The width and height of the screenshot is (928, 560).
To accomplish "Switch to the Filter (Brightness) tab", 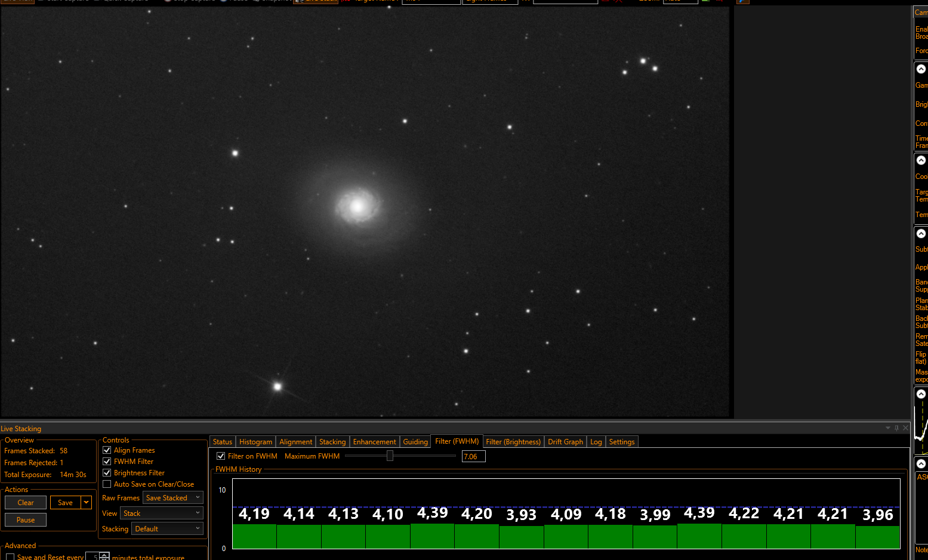I will point(513,442).
